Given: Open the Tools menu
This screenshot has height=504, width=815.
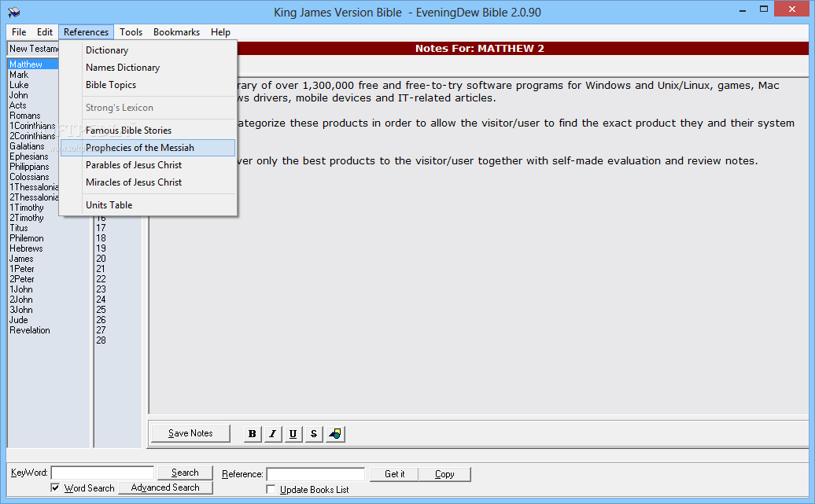Looking at the screenshot, I should (x=131, y=32).
